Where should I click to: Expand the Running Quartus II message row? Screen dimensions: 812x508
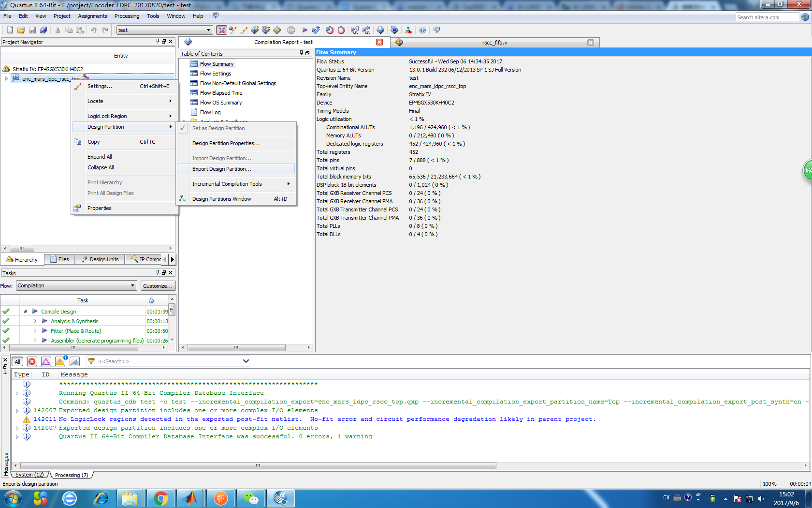coord(17,393)
